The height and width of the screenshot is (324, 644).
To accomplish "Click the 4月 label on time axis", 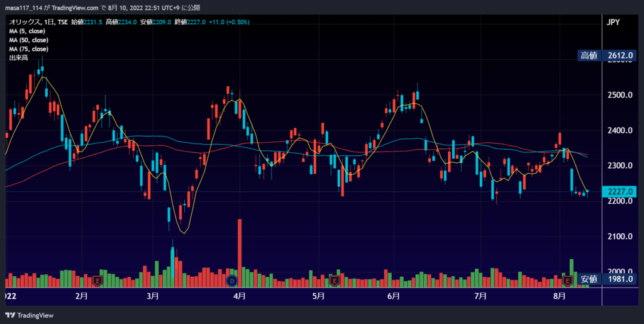I will 240,296.
